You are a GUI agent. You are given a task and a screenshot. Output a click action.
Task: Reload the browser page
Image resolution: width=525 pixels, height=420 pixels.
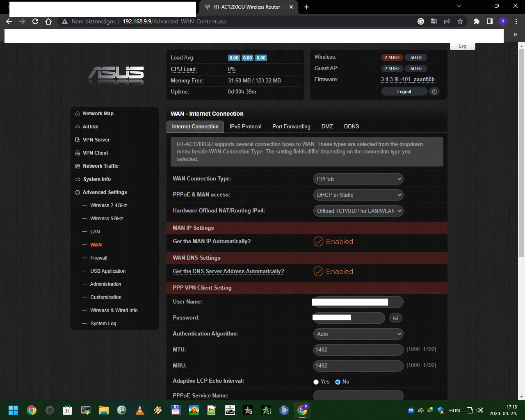35,21
